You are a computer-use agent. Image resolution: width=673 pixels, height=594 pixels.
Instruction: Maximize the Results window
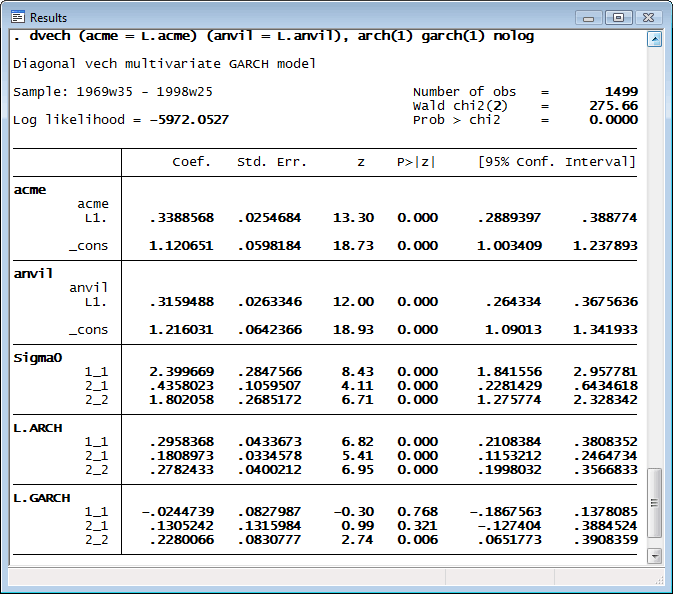[618, 17]
